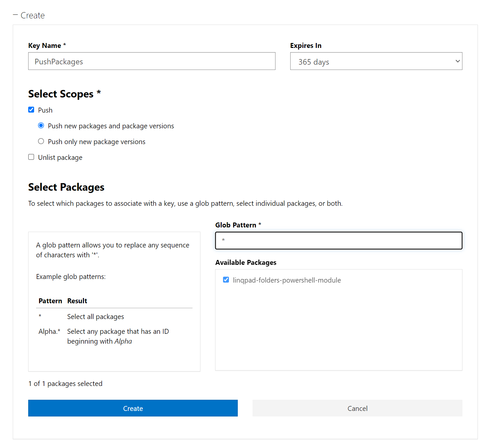The width and height of the screenshot is (489, 448).
Task: Uncheck linqpad-folders-powershell-module package
Action: (x=226, y=280)
